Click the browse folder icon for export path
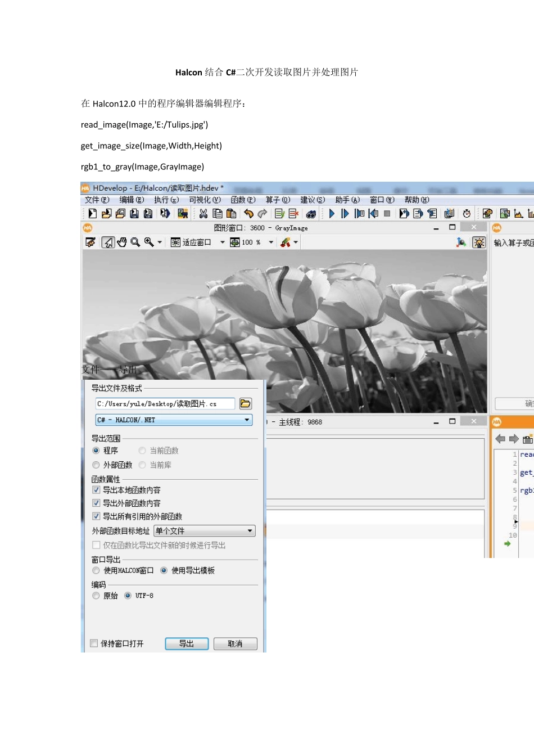This screenshot has width=534, height=756. [x=246, y=404]
